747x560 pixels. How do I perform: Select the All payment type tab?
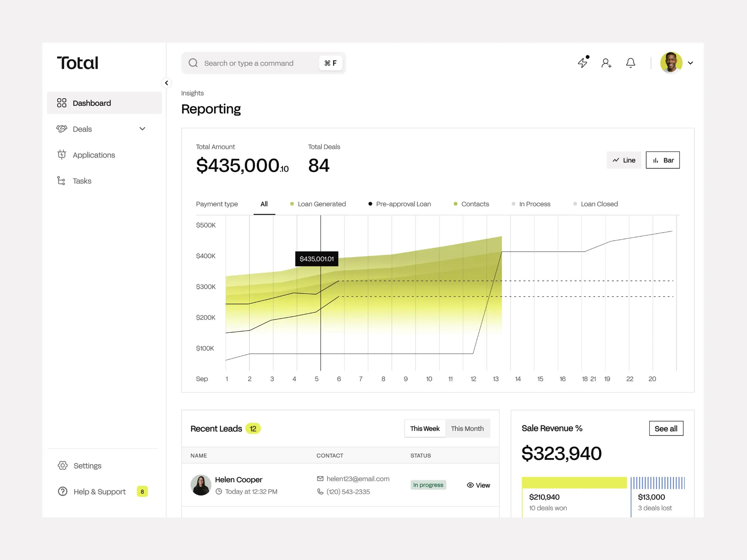pos(264,204)
